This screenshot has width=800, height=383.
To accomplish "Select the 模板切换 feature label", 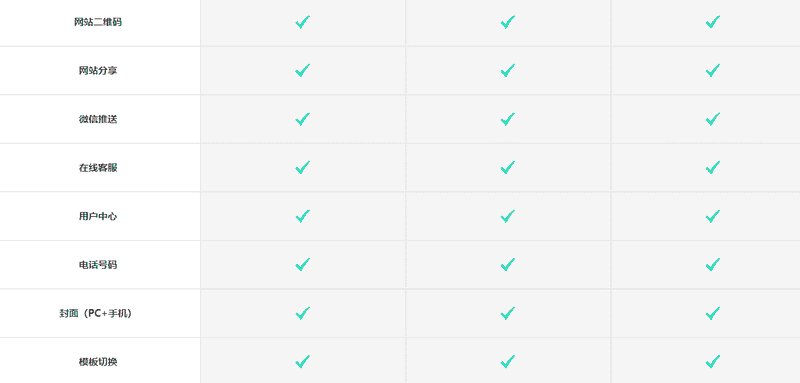I will pyautogui.click(x=98, y=362).
